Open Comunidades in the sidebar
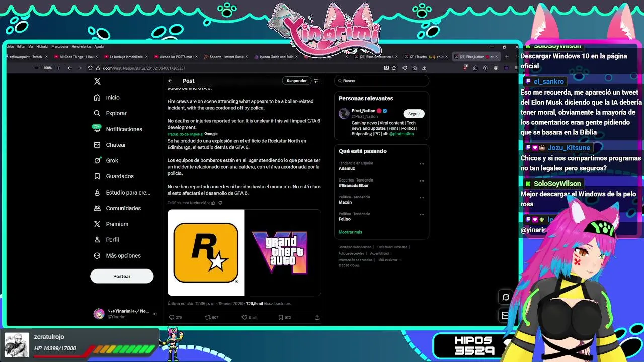The image size is (644, 362). tap(117, 208)
